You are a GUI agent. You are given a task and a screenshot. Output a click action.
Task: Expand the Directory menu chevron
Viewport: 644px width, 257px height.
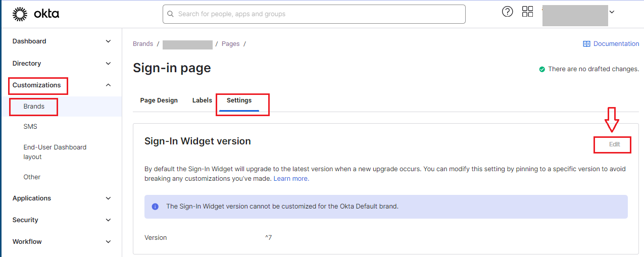coord(108,64)
